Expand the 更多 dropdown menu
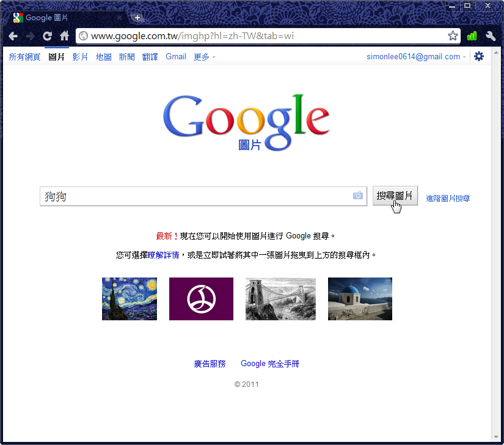Viewport: 504px width, 445px height. pyautogui.click(x=205, y=57)
